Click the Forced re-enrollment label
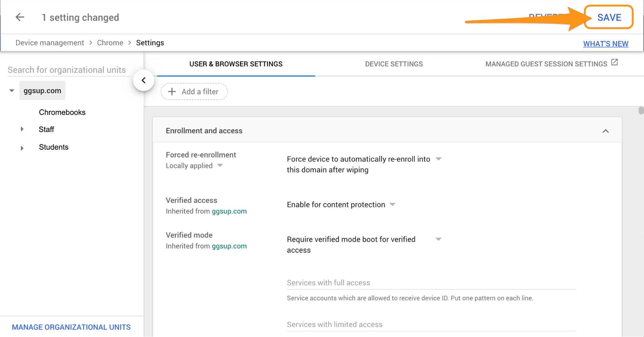644x337 pixels. [201, 155]
